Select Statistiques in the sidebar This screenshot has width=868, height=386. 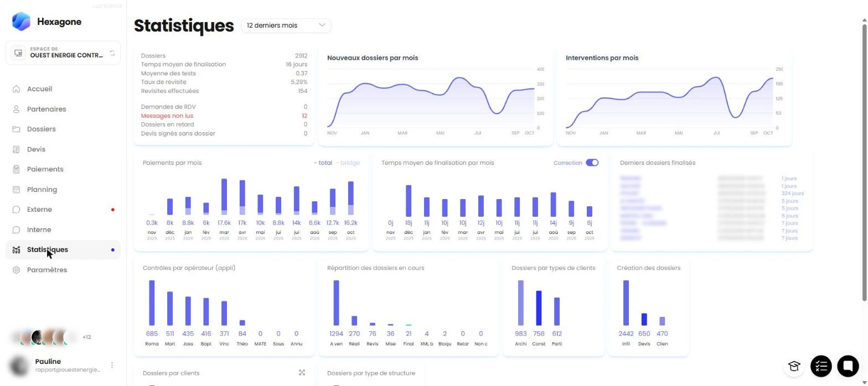pos(63,250)
